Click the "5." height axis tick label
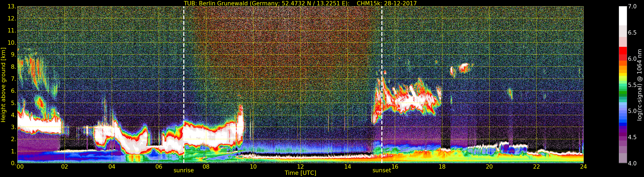Image resolution: width=644 pixels, height=177 pixels. coord(14,103)
